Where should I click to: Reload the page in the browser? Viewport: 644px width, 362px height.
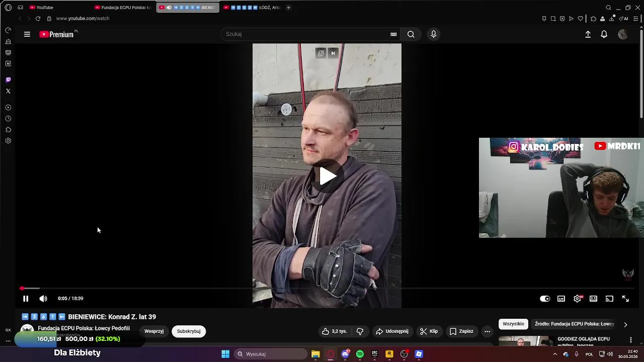point(38,19)
